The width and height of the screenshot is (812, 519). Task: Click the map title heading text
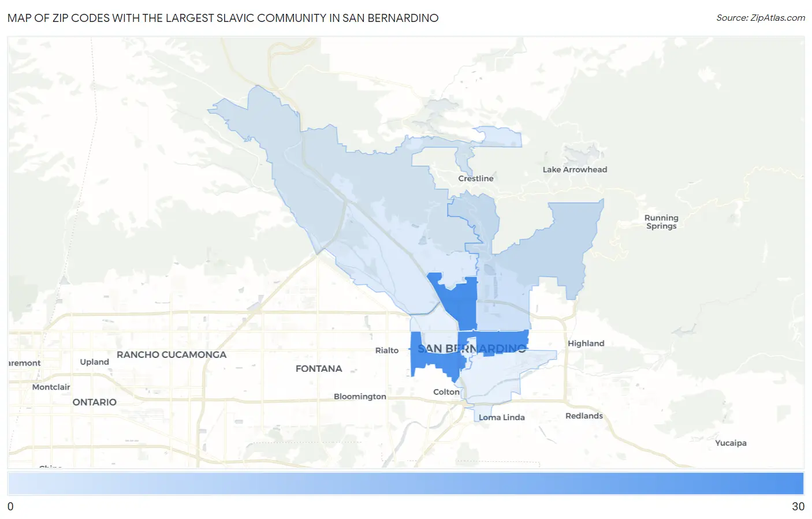pos(223,18)
